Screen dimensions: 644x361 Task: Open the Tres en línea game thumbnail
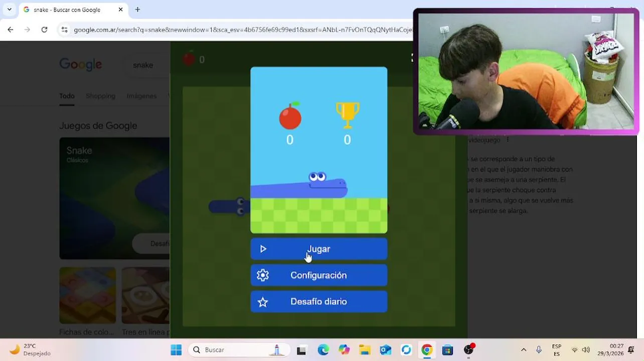(145, 295)
